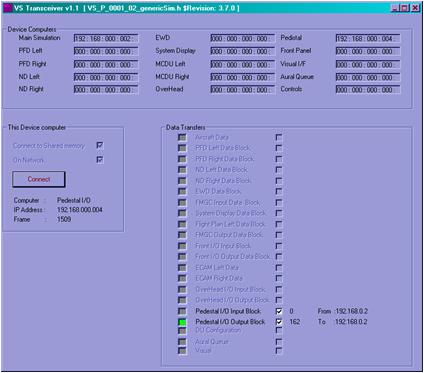Click the ND Left IP address field

click(106, 77)
